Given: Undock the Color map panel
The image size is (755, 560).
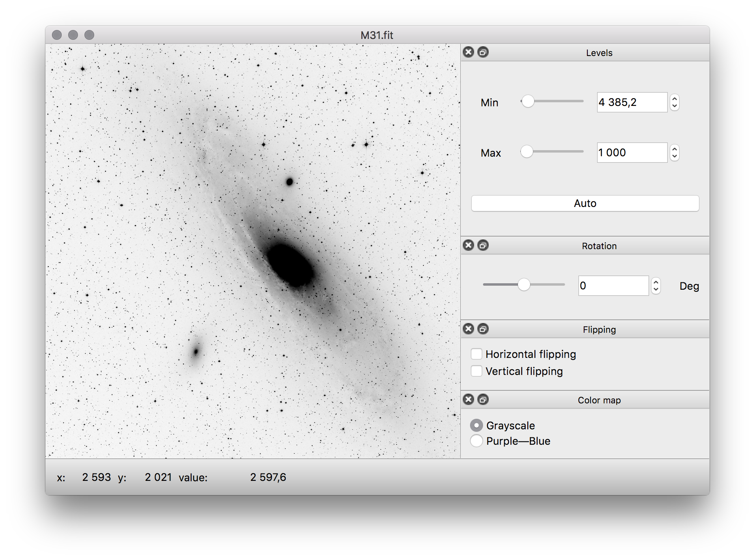Looking at the screenshot, I should 483,400.
